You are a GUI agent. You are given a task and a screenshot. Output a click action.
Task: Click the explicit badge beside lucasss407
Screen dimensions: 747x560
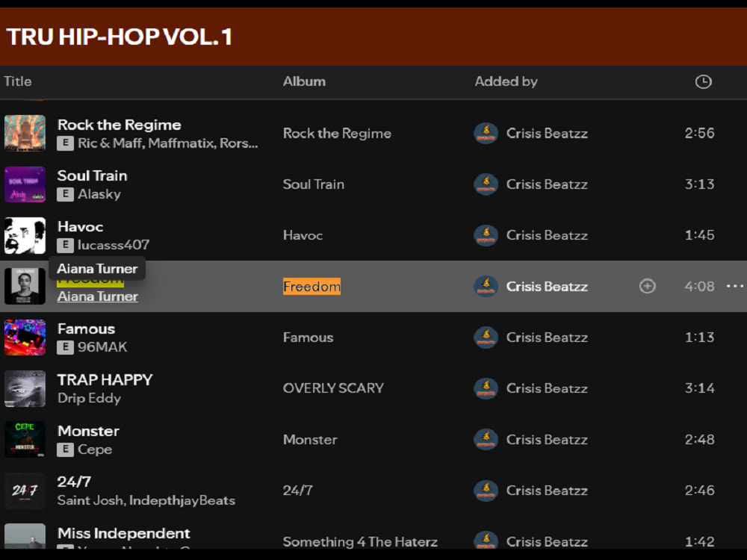point(65,245)
